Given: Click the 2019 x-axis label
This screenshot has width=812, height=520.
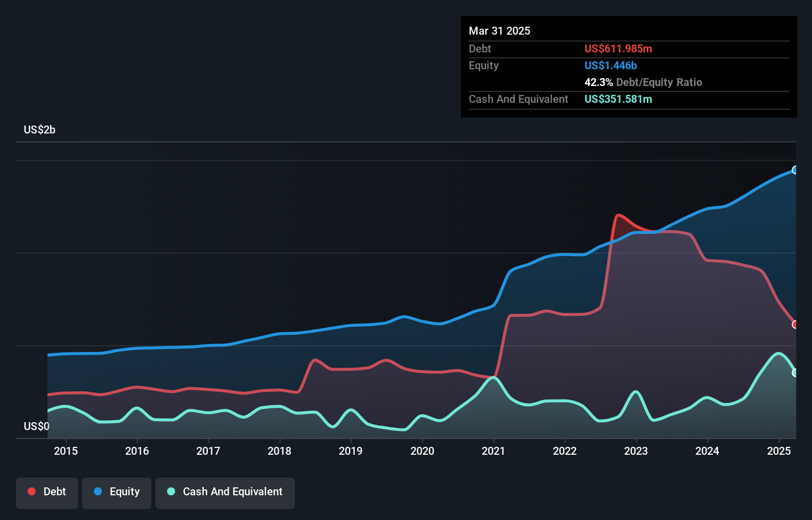Looking at the screenshot, I should [351, 451].
